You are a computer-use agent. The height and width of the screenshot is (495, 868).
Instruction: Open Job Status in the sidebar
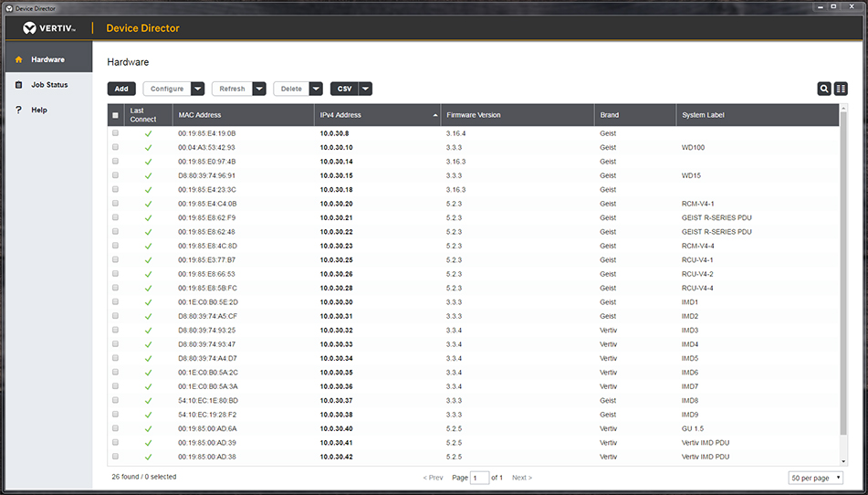click(49, 85)
